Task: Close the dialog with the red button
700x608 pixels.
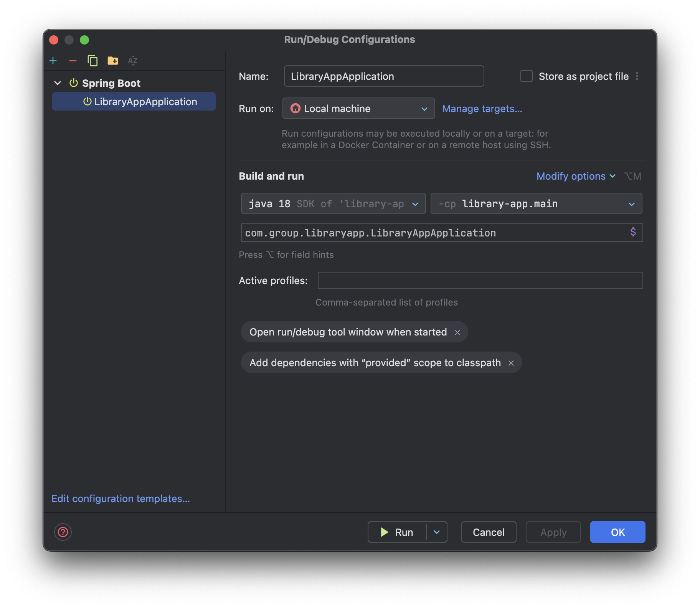Action: (54, 40)
